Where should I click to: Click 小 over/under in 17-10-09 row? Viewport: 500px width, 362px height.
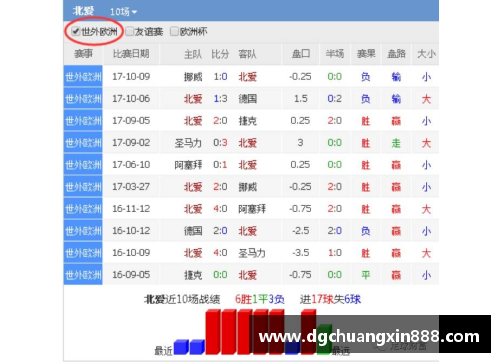[x=426, y=77]
